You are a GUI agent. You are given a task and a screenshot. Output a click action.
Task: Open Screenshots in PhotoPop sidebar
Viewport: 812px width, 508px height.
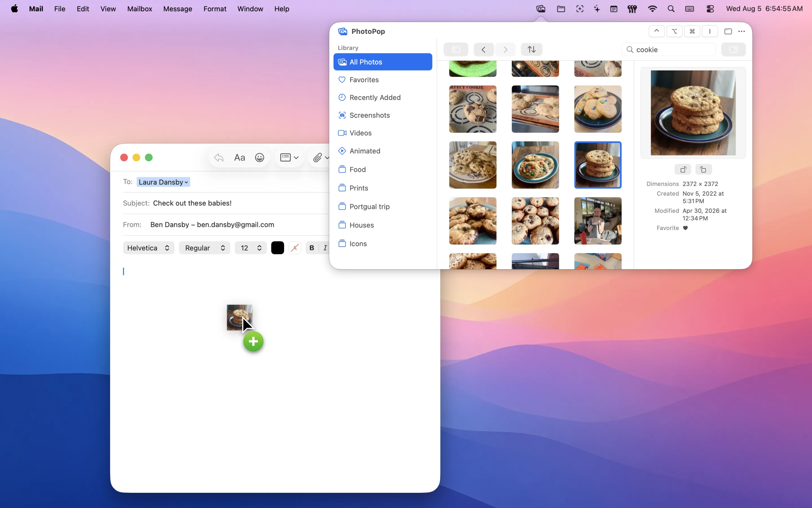[383, 115]
